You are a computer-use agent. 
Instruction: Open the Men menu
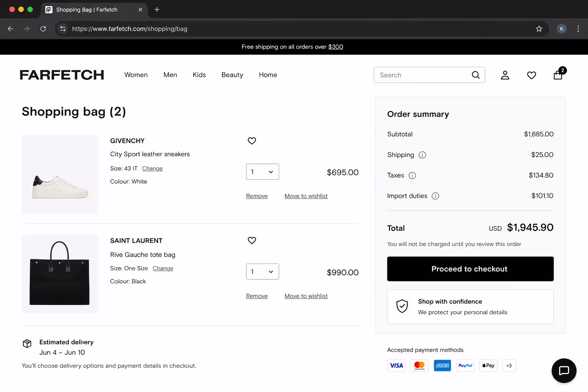point(170,75)
